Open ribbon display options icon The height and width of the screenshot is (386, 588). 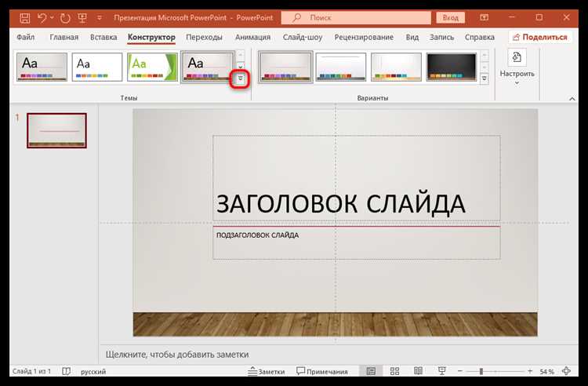coord(485,17)
